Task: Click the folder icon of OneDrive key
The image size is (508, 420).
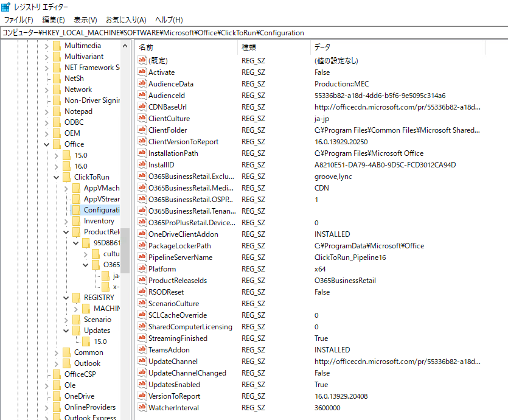Action: pyautogui.click(x=57, y=396)
